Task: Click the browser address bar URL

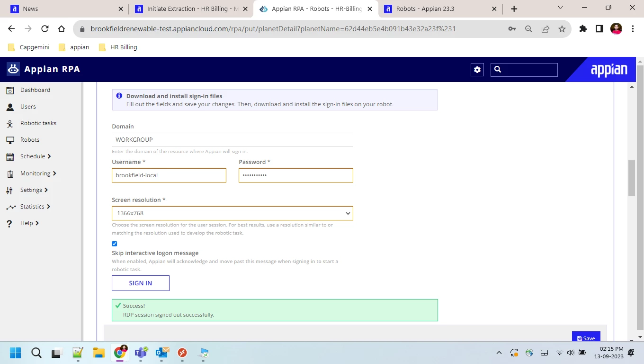Action: [273, 29]
